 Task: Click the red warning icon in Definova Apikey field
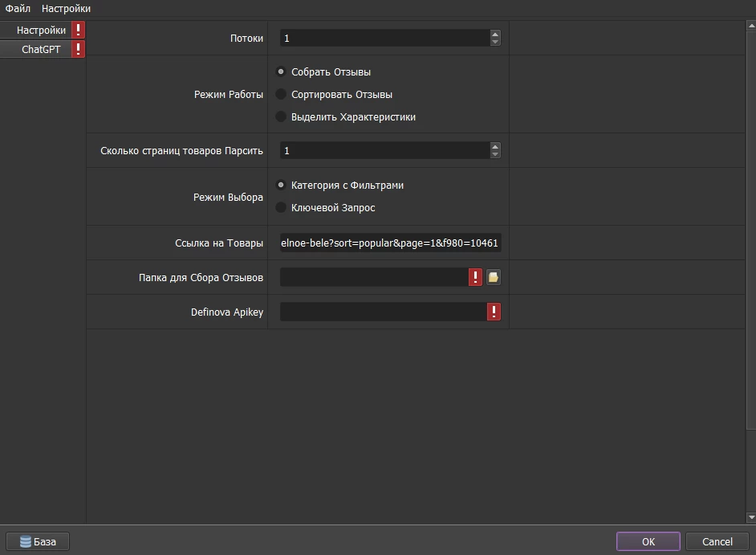(494, 312)
